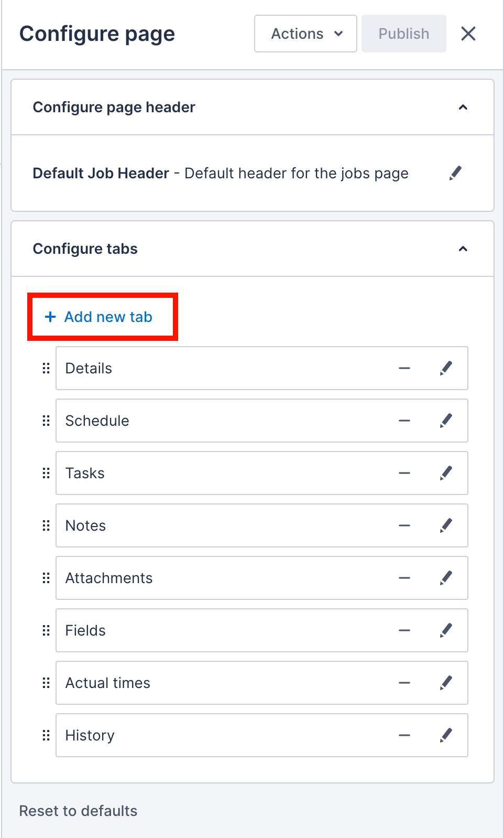Click Reset to defaults
The image size is (504, 838).
[x=78, y=811]
